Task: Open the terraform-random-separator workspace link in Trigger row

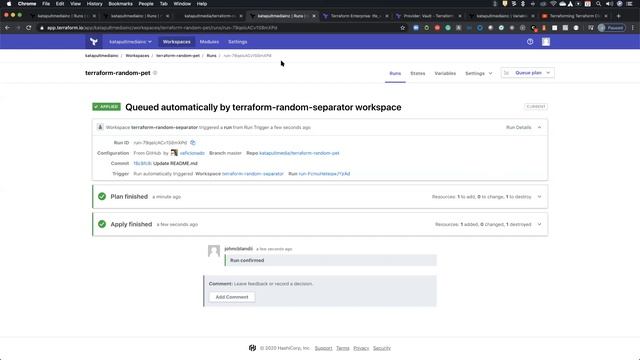Action: click(x=253, y=173)
